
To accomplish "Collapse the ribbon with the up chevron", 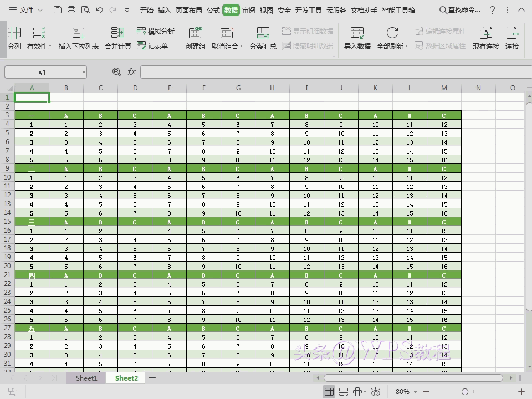I will pos(521,10).
